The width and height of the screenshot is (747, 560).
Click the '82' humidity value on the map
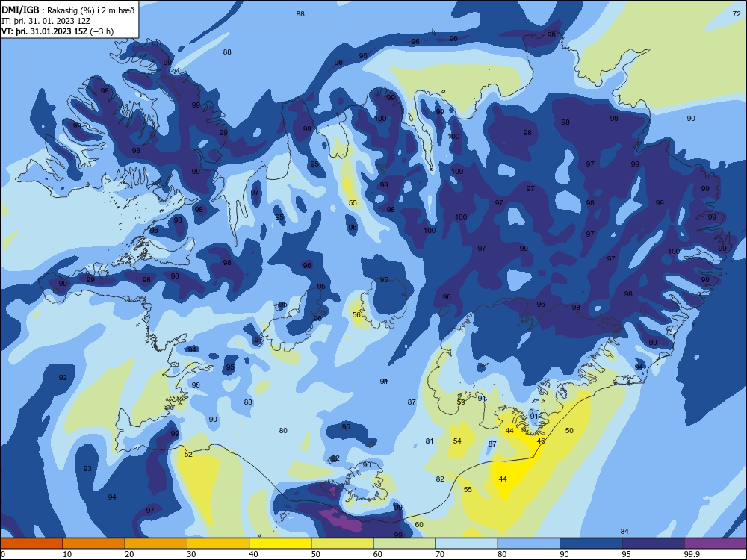440,479
